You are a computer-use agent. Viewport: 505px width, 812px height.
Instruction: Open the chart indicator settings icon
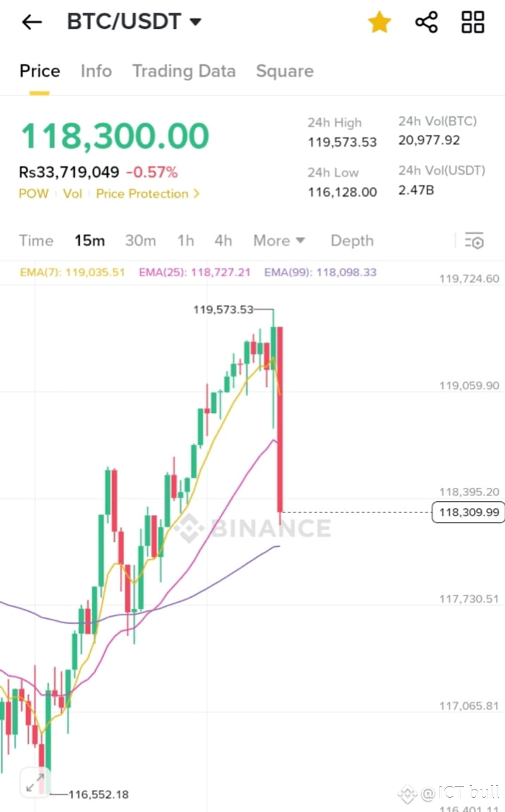[x=475, y=240]
